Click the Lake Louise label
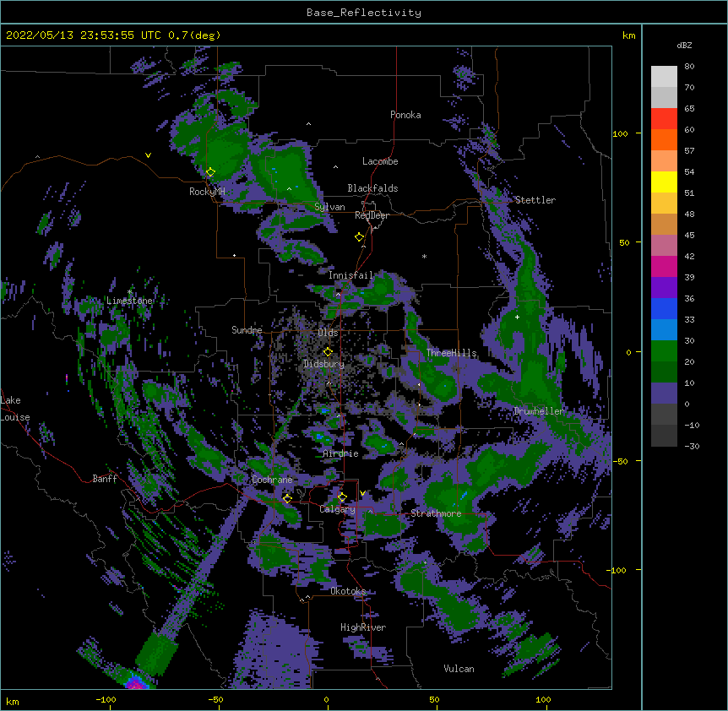 coord(14,409)
